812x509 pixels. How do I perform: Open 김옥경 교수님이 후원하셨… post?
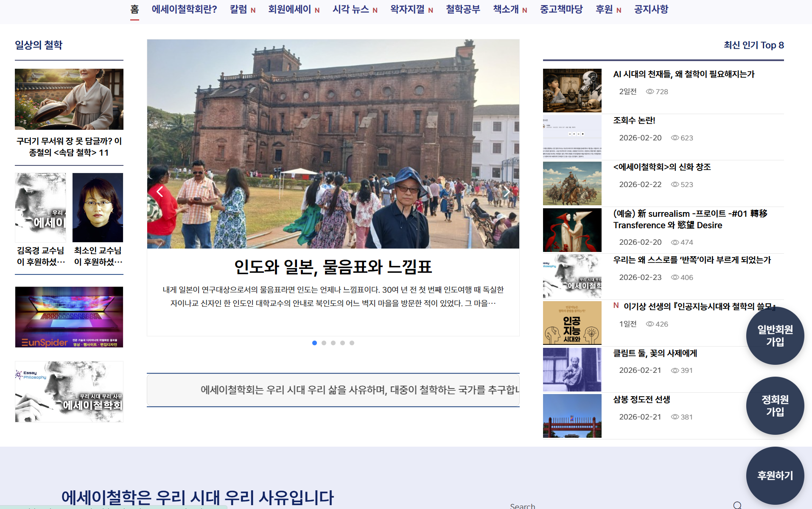pos(41,256)
